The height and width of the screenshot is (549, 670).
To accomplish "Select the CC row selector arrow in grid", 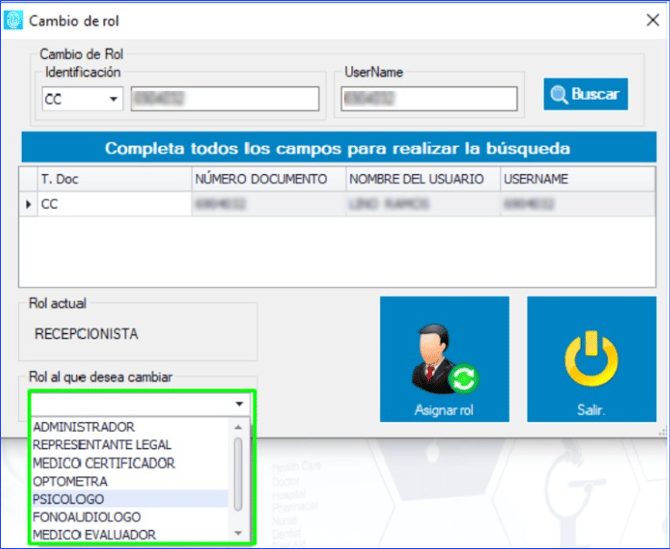I will tap(28, 204).
